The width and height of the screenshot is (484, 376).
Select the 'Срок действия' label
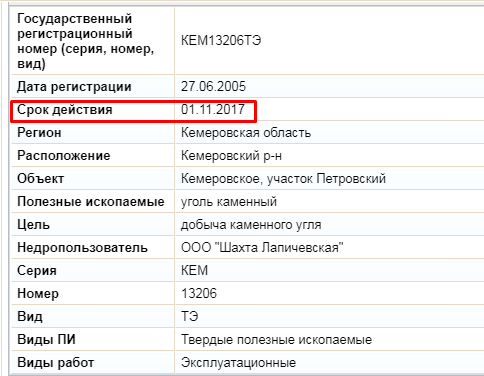point(65,110)
